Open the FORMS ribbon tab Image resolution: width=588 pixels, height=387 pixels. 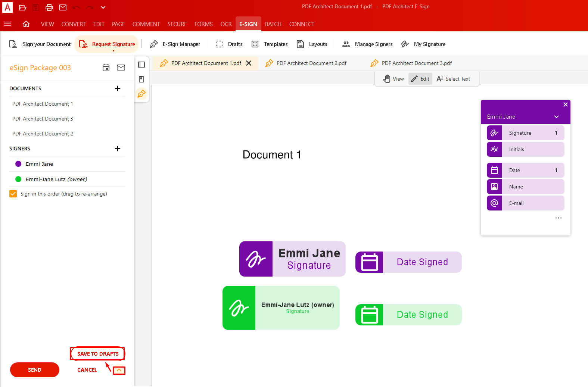[x=203, y=24]
